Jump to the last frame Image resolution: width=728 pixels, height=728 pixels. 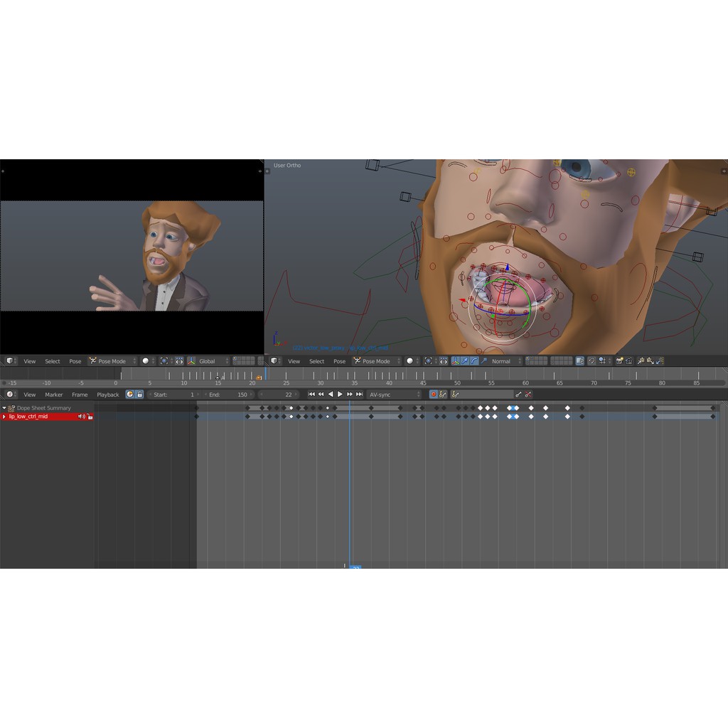[x=360, y=395]
